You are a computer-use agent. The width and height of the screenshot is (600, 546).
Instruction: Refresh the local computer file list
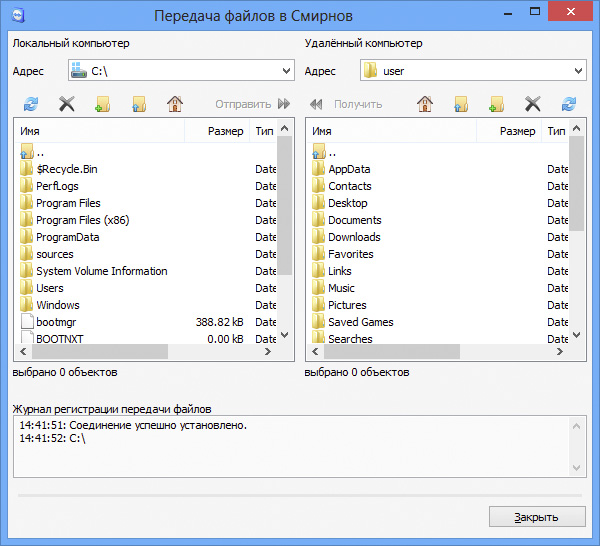[31, 104]
